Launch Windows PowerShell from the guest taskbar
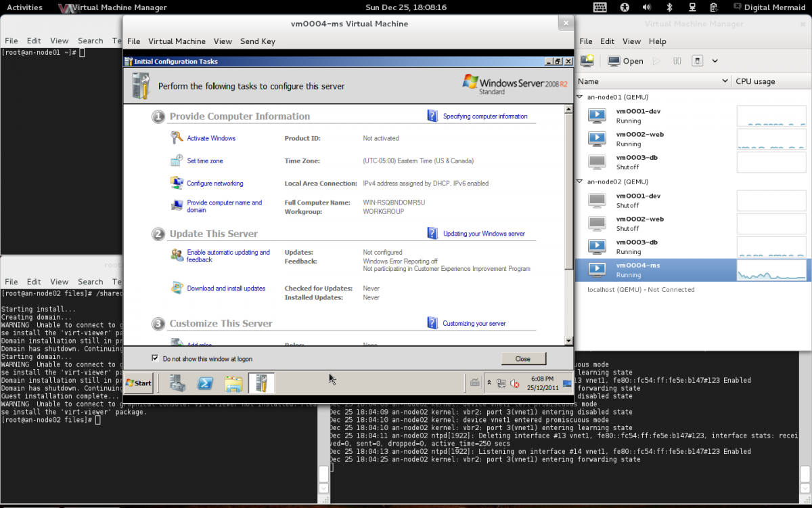The width and height of the screenshot is (812, 508). coord(206,383)
